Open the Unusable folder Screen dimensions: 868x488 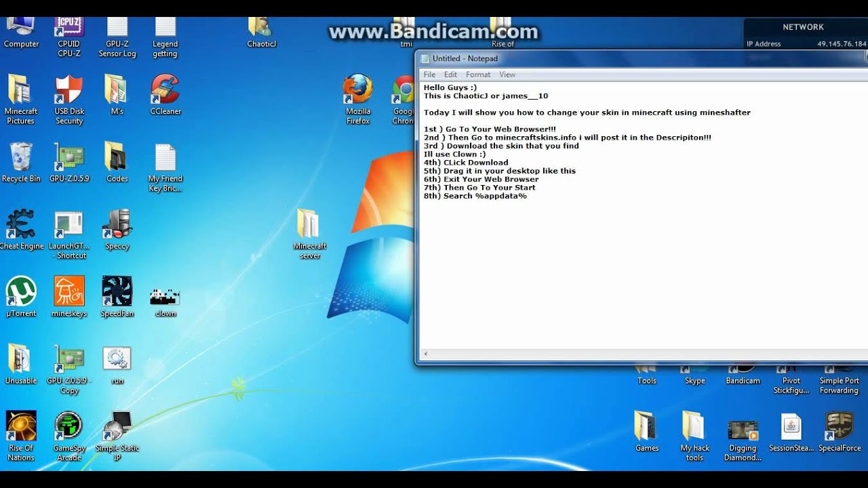coord(21,364)
